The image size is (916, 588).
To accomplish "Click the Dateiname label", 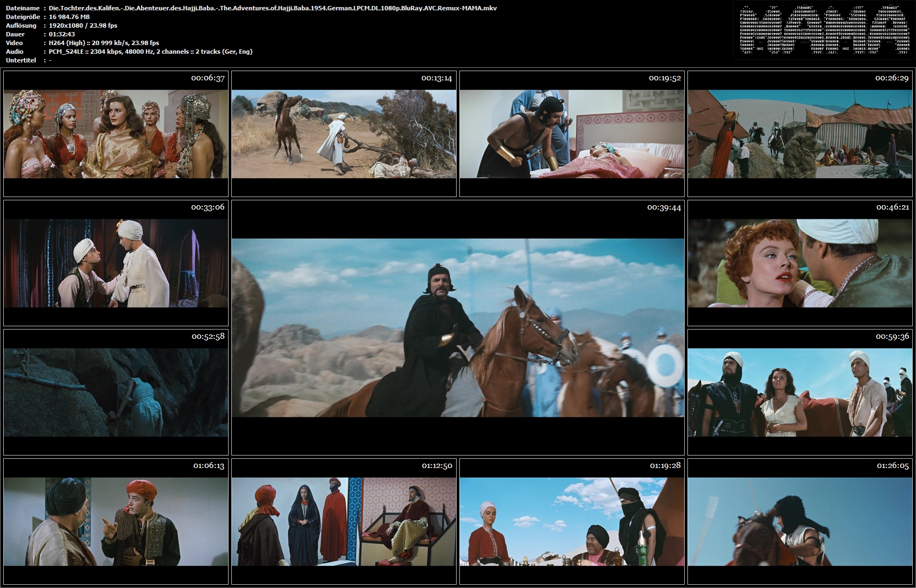I will pos(23,8).
